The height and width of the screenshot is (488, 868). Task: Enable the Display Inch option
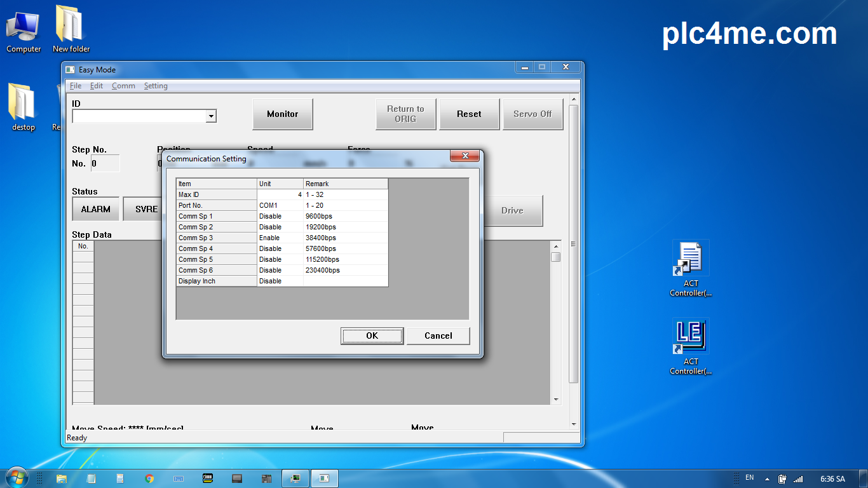(x=280, y=281)
